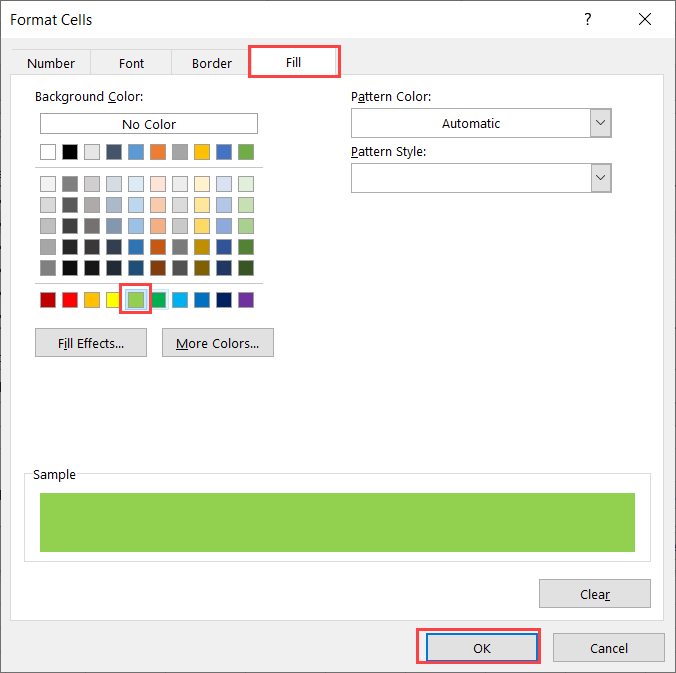The width and height of the screenshot is (676, 673).
Task: Pick black swatch in top theme row
Action: (70, 152)
